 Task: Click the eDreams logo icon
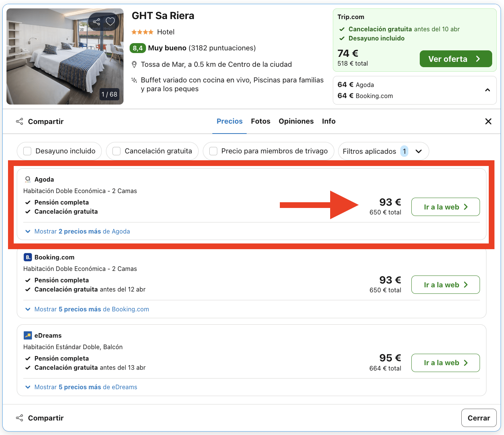(27, 335)
